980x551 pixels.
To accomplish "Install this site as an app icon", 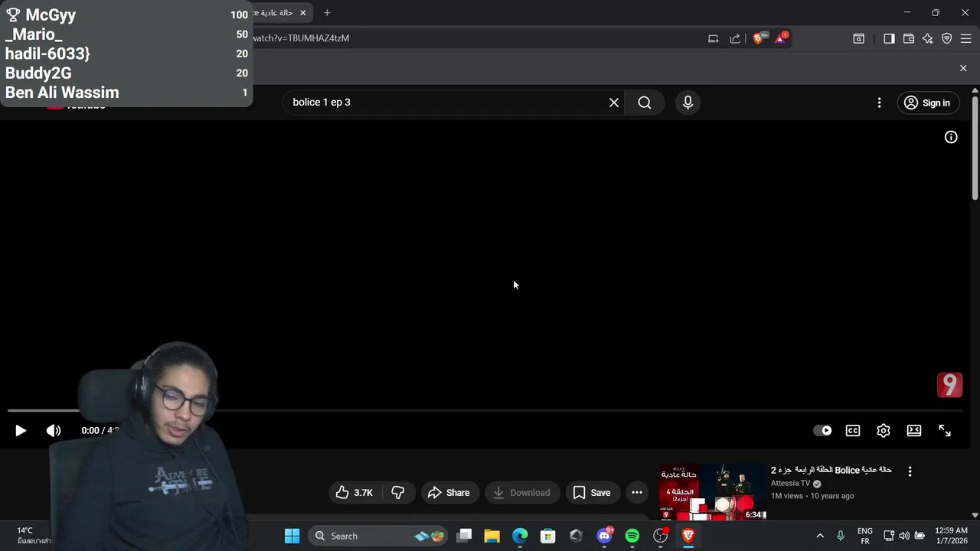I will pos(713,38).
